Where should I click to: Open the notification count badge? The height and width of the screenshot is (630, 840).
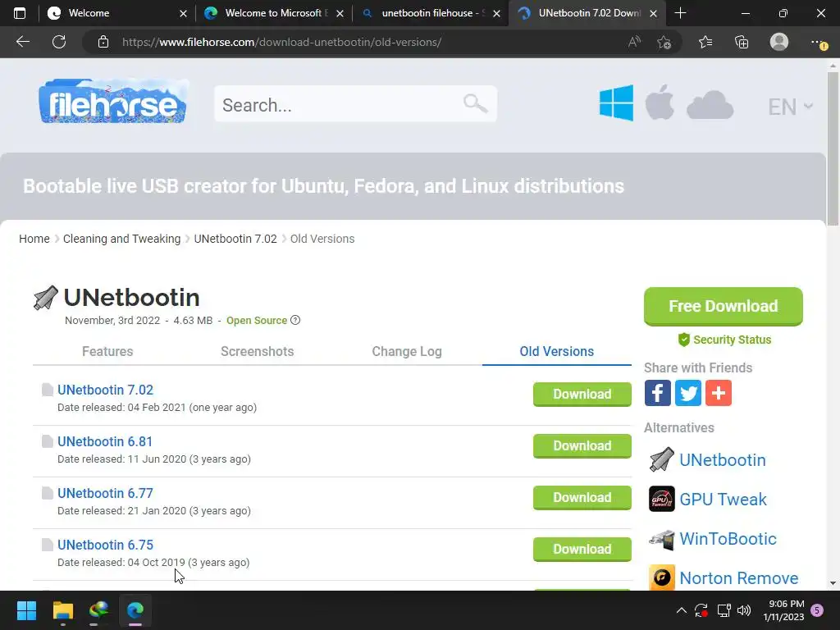click(x=817, y=610)
